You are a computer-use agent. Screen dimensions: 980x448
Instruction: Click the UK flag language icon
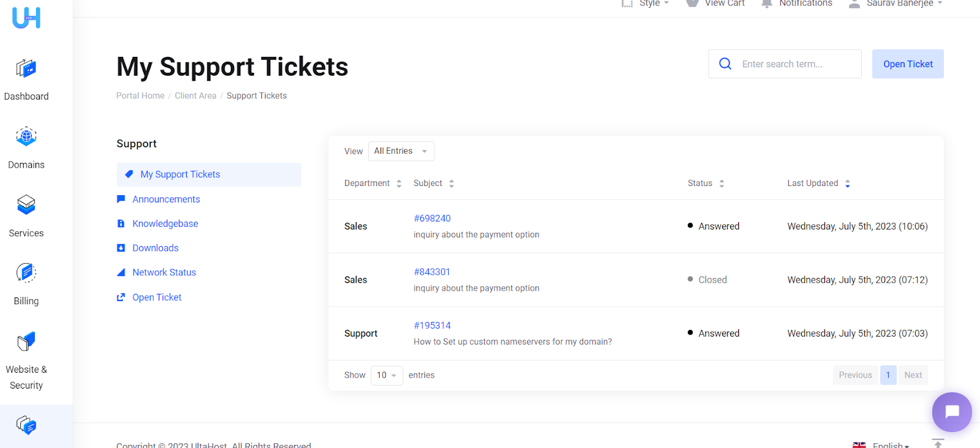(859, 445)
